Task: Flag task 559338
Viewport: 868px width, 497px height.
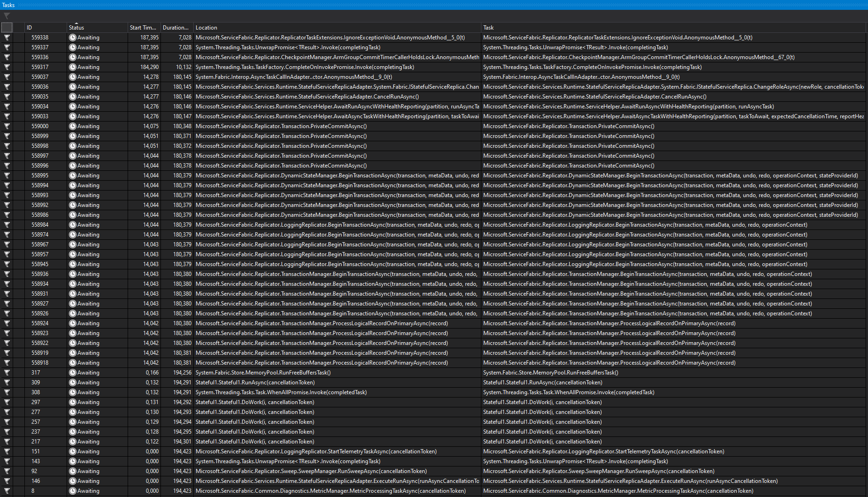Action: click(x=7, y=38)
